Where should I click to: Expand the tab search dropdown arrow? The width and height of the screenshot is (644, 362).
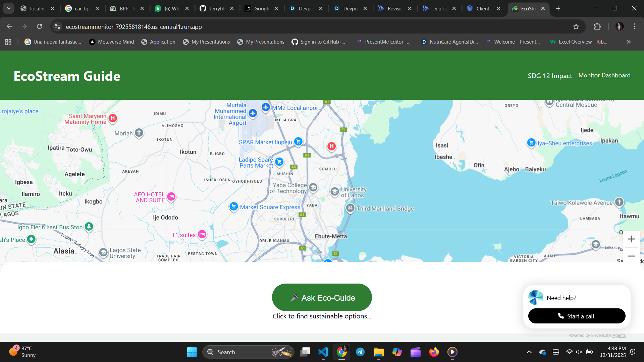(x=8, y=8)
